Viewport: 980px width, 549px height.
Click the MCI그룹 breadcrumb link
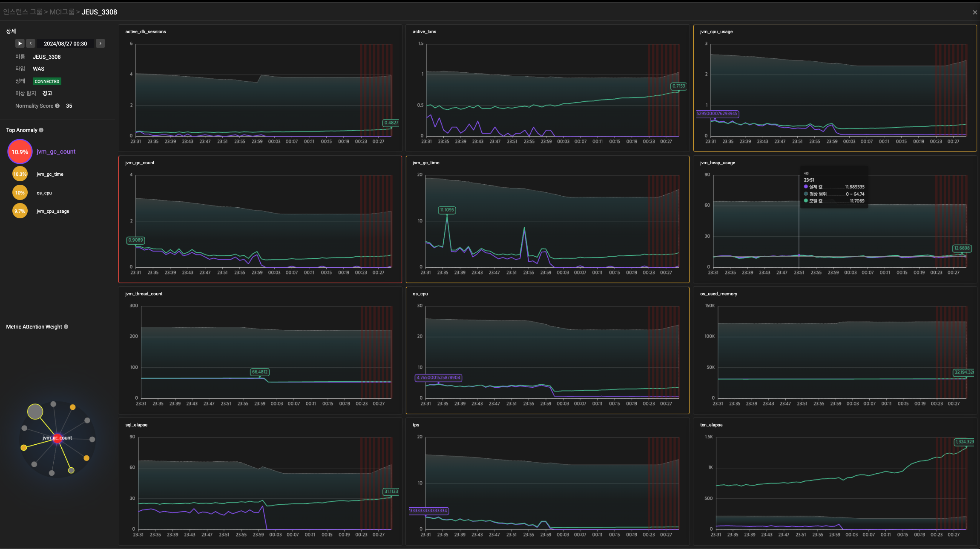(x=62, y=12)
